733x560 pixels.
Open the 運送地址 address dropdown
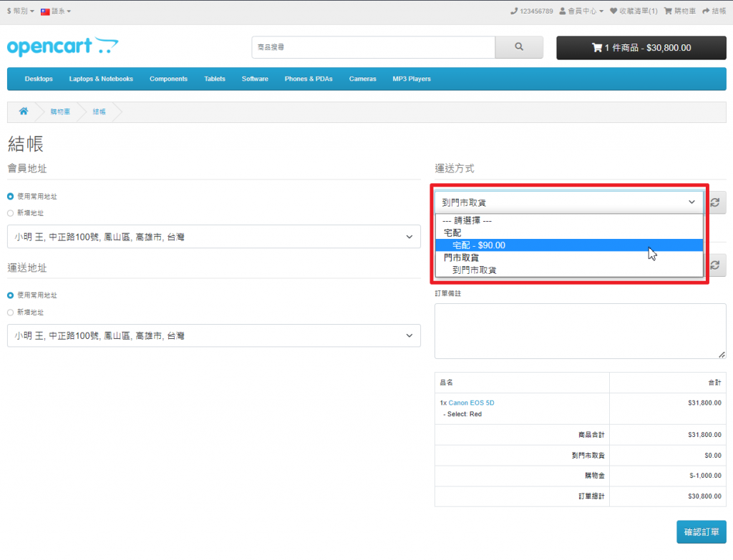pyautogui.click(x=213, y=336)
